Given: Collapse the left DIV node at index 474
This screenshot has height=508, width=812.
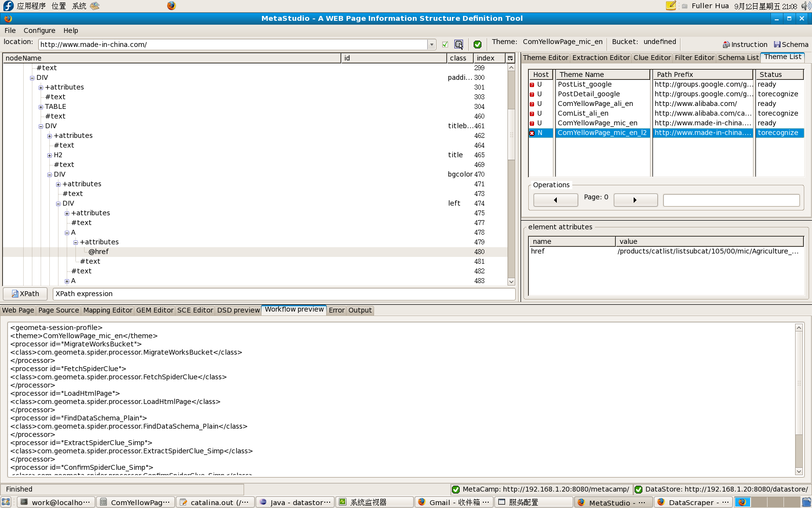Looking at the screenshot, I should click(58, 204).
